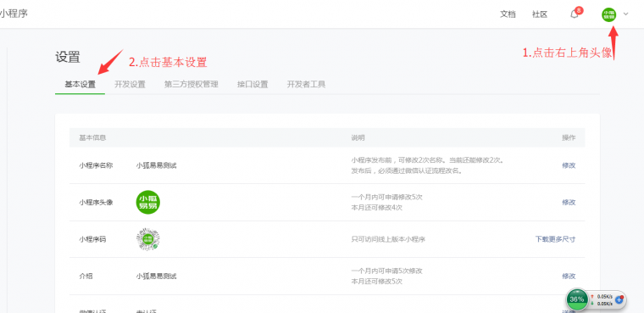Click the 小程序头像 green avatar image
The width and height of the screenshot is (644, 313).
click(147, 203)
